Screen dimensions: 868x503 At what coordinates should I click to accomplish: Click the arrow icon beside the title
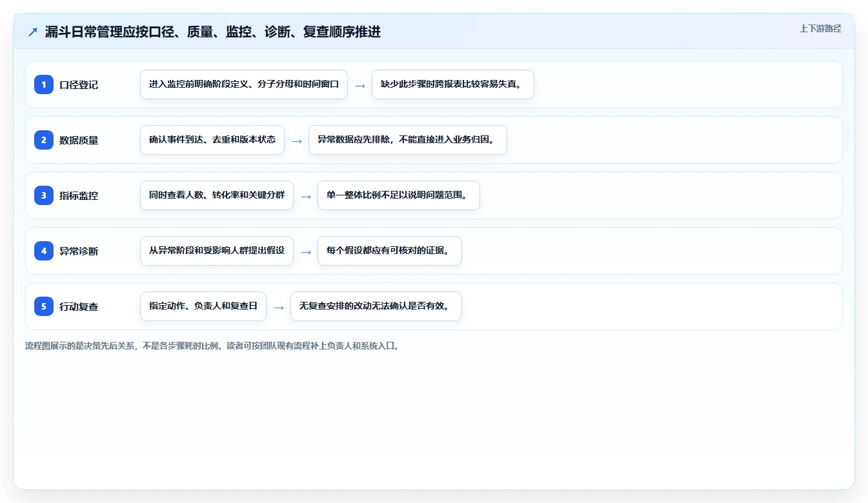(33, 32)
